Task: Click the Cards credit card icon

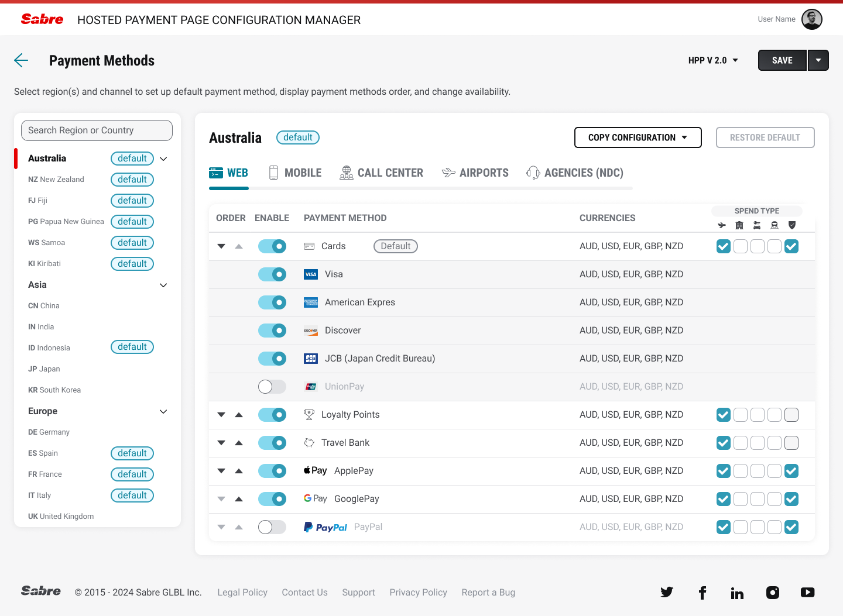Action: (x=309, y=246)
